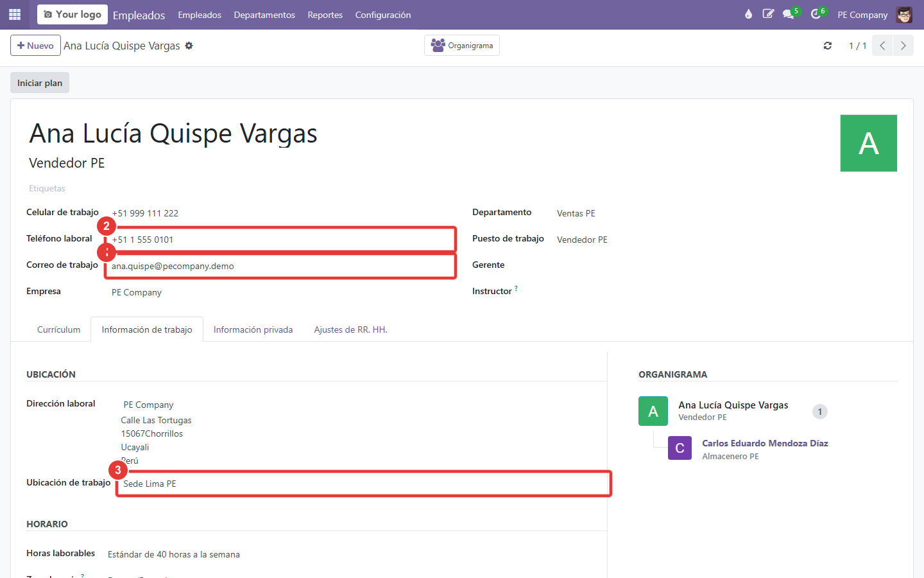Open the Ajustes de RR. HH. tab
This screenshot has width=924, height=578.
[x=350, y=329]
